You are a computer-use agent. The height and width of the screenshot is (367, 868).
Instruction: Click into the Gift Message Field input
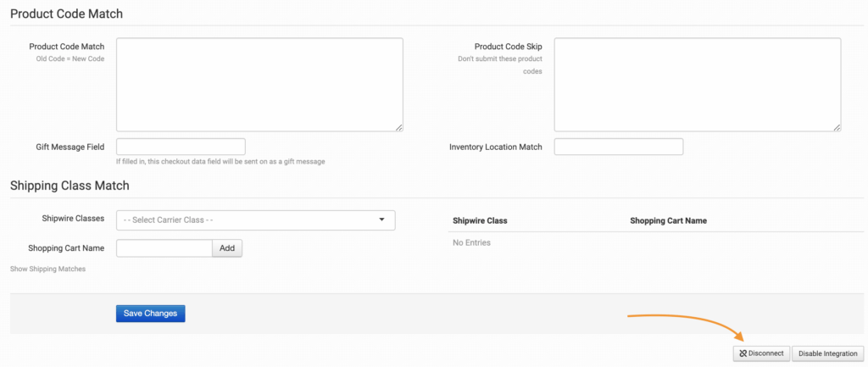pyautogui.click(x=181, y=147)
